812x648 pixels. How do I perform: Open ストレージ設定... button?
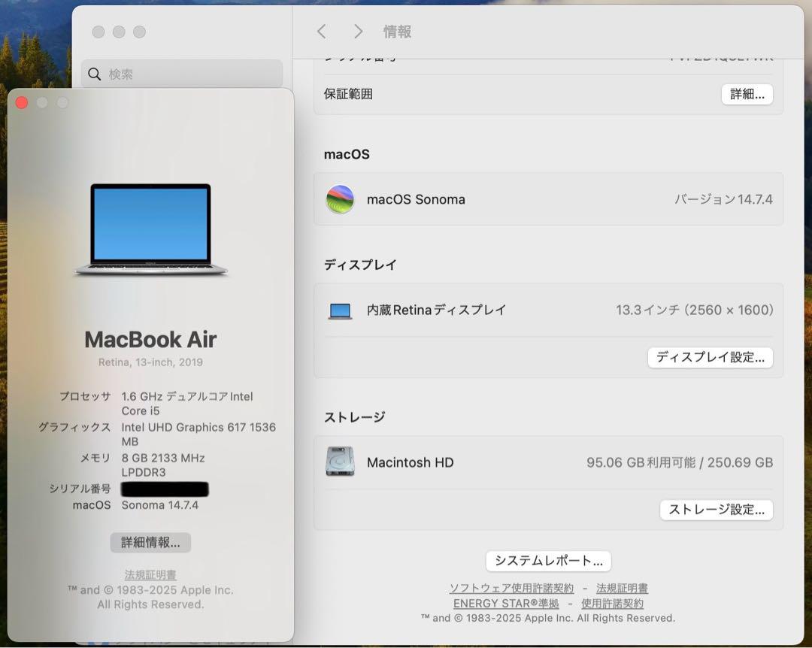(717, 510)
